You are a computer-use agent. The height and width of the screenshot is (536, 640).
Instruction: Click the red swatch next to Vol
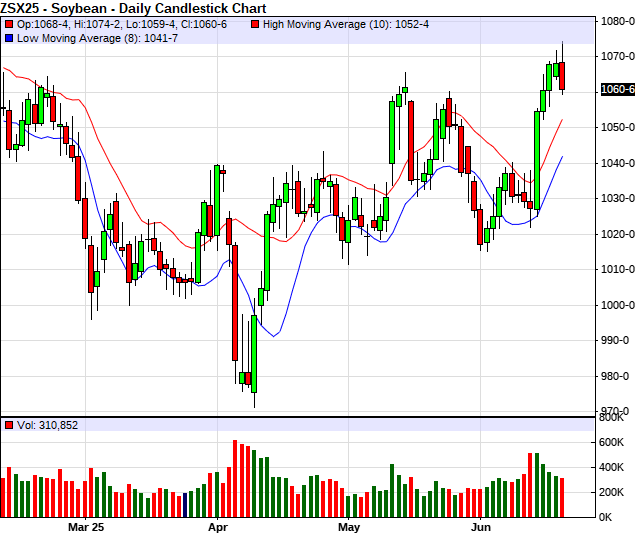pyautogui.click(x=10, y=425)
